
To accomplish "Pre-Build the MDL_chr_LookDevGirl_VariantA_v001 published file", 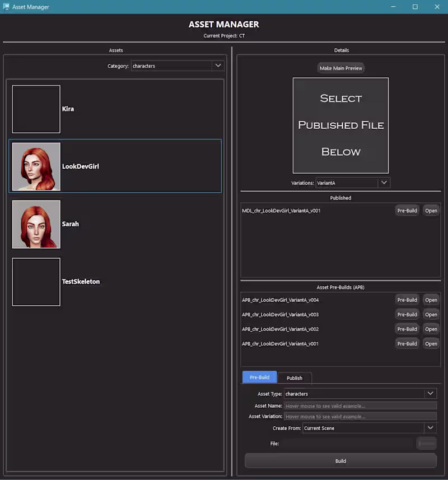I will pos(407,210).
